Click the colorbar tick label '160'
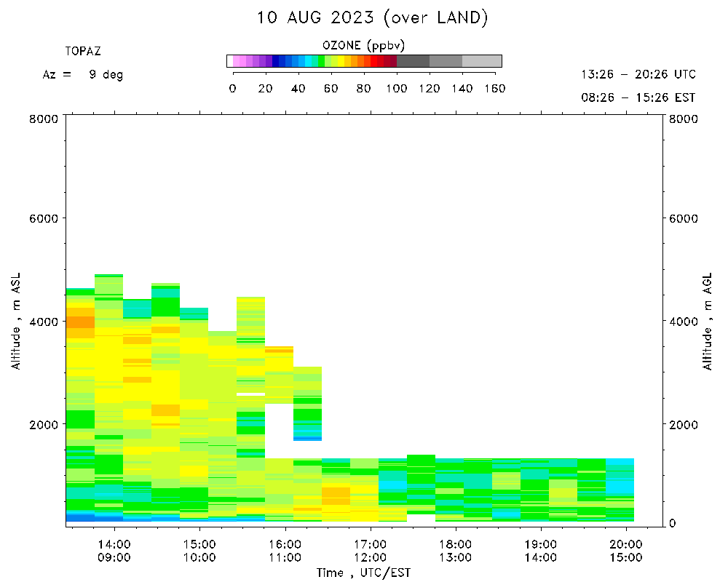The width and height of the screenshot is (728, 582). click(x=495, y=89)
